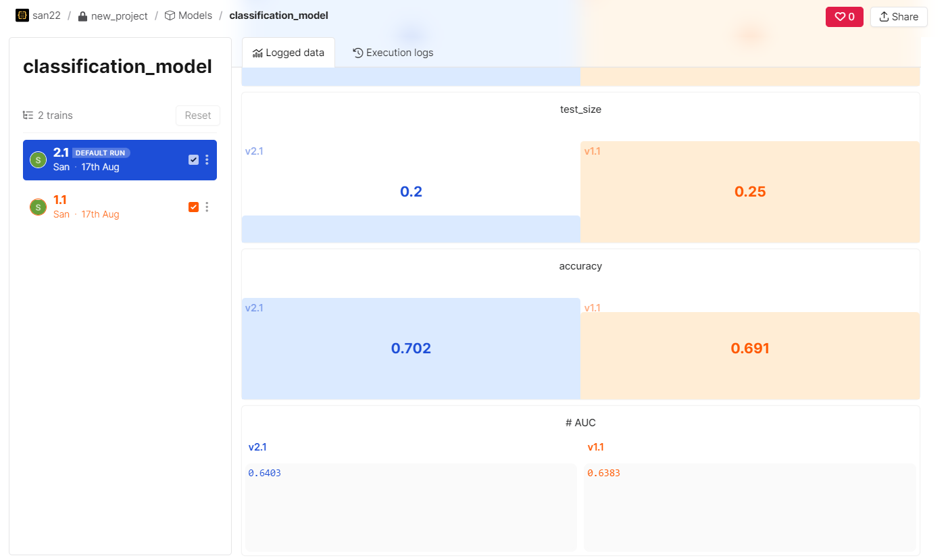
Task: Click the avatar of run 2.1
Action: (38, 160)
